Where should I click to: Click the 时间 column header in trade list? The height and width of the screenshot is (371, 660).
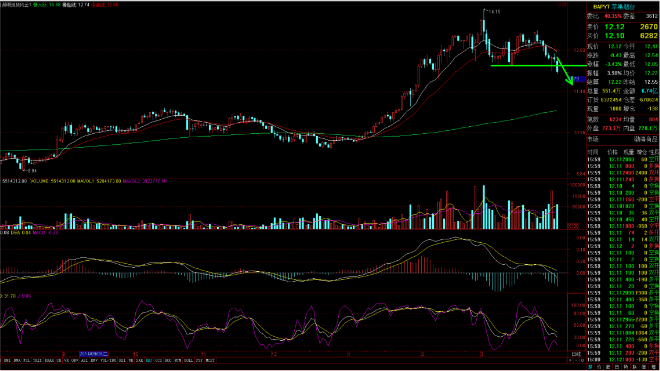593,152
